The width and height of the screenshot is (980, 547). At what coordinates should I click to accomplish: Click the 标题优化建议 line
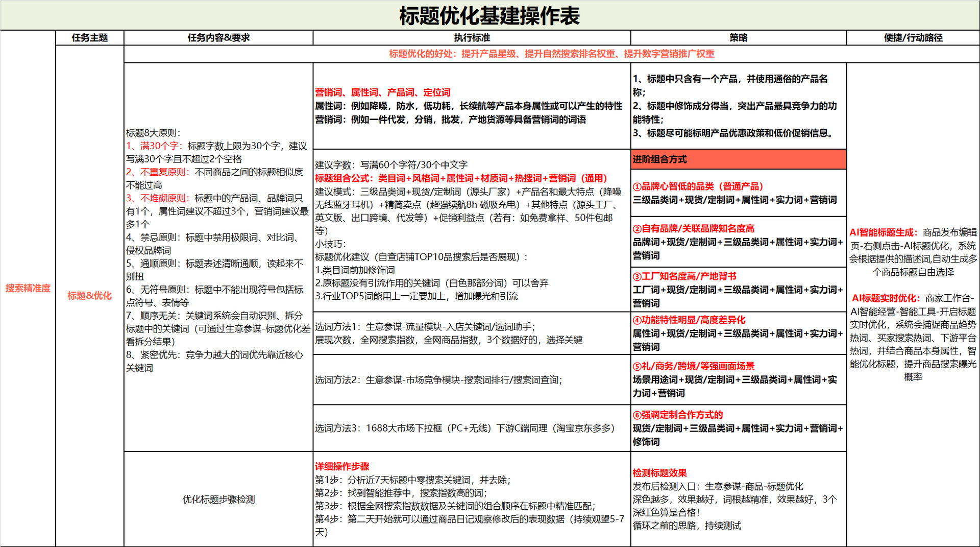(421, 257)
